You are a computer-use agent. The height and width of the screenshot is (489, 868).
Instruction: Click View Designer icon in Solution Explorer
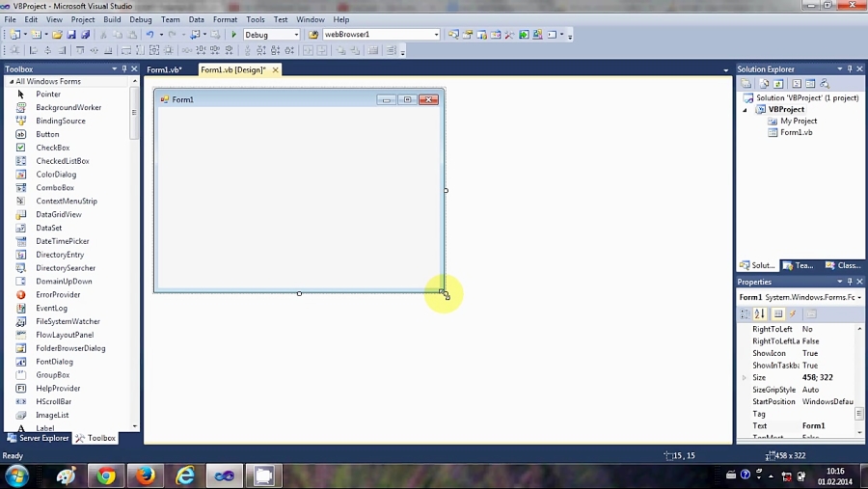click(x=810, y=84)
